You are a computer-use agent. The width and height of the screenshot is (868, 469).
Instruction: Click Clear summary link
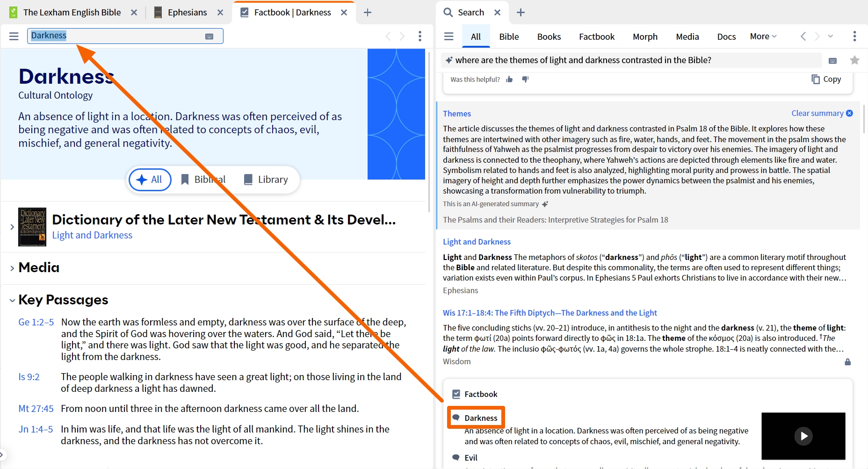pyautogui.click(x=822, y=113)
